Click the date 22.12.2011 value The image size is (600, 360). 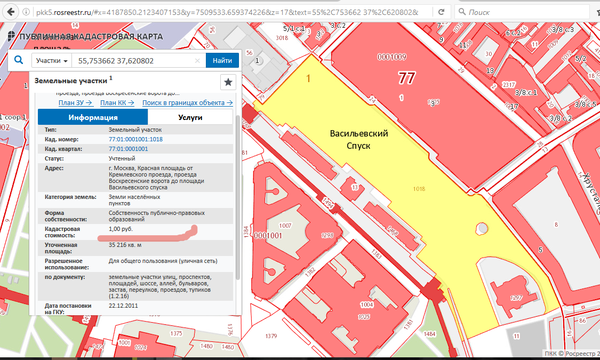[123, 306]
